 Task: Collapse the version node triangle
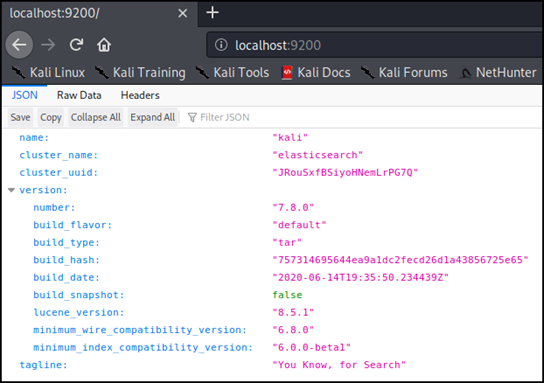click(11, 190)
